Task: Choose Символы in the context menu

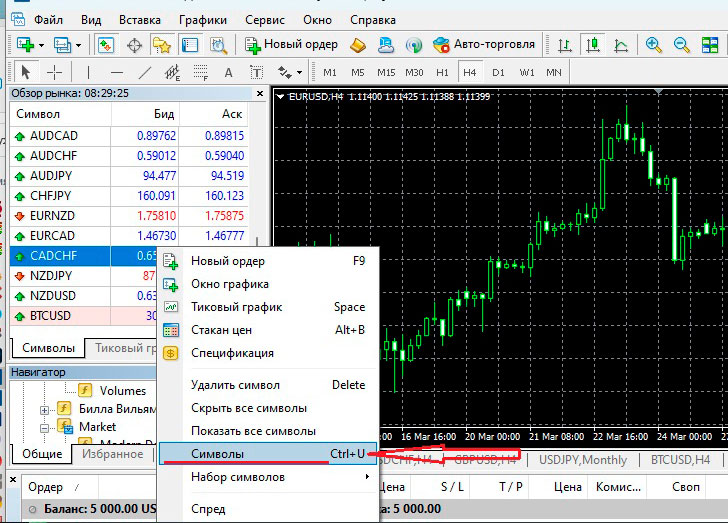Action: tap(217, 453)
